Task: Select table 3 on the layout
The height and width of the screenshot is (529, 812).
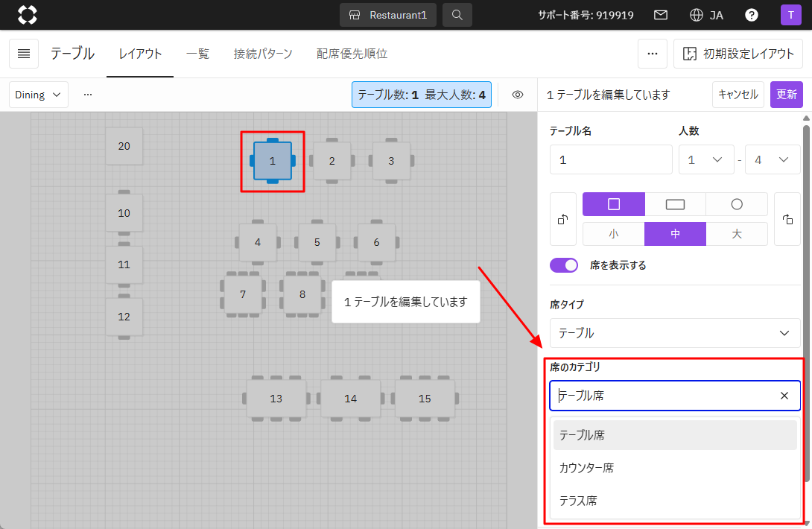Action: point(391,161)
